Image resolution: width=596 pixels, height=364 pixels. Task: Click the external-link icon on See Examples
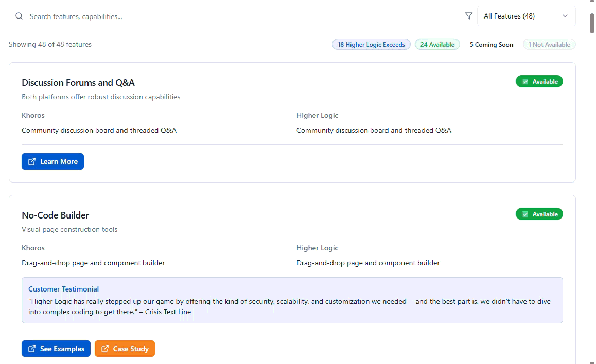click(32, 349)
